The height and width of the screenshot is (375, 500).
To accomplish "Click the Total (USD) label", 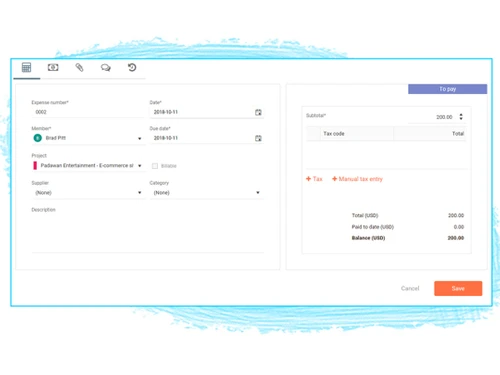I will [x=365, y=216].
